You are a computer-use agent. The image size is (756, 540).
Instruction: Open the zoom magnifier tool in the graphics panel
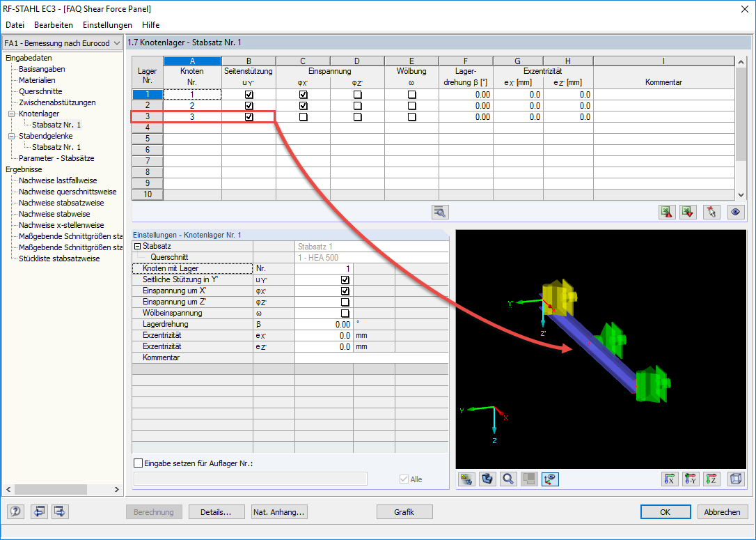pyautogui.click(x=508, y=479)
